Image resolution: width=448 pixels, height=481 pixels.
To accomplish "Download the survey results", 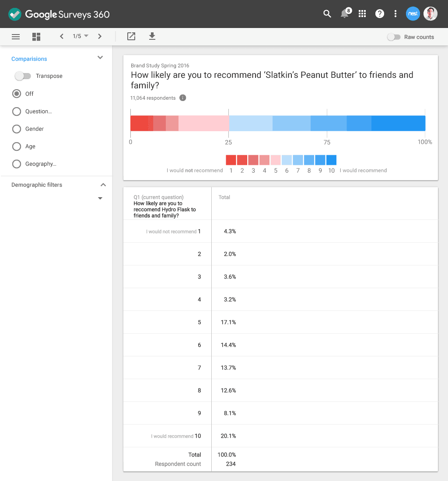I will click(152, 37).
